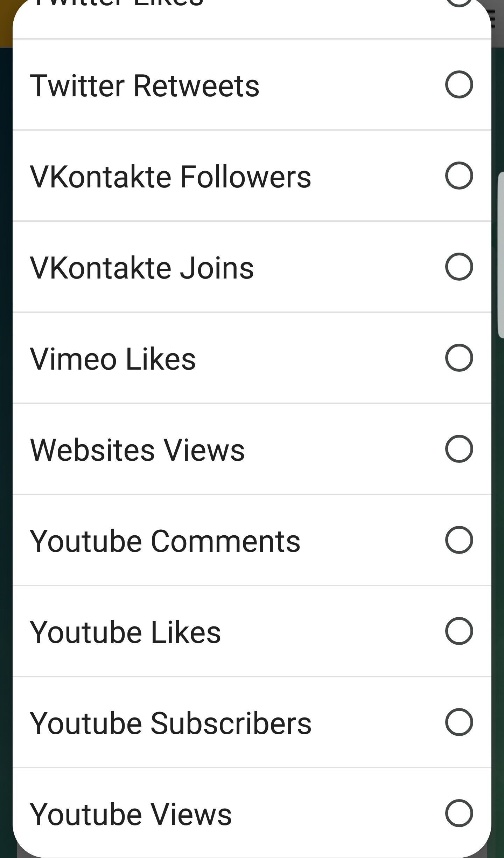Tick the VKontakte Joins radio button
Viewport: 504px width, 858px height.
coord(459,267)
